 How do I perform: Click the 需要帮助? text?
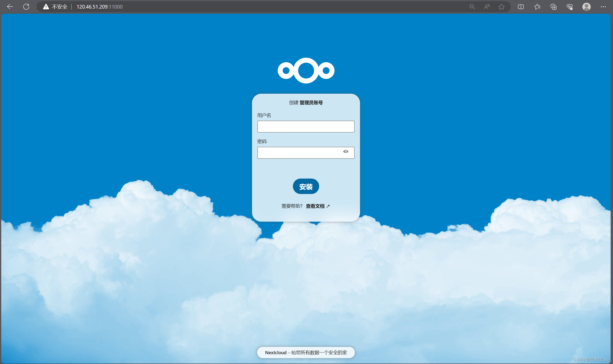coord(292,206)
